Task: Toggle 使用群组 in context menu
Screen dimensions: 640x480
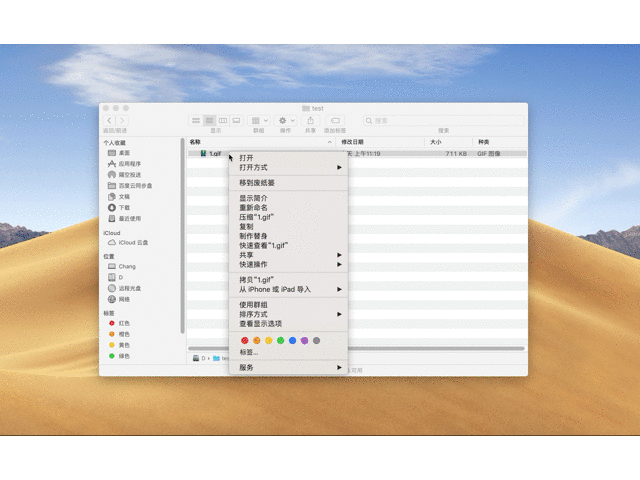Action: 289,305
